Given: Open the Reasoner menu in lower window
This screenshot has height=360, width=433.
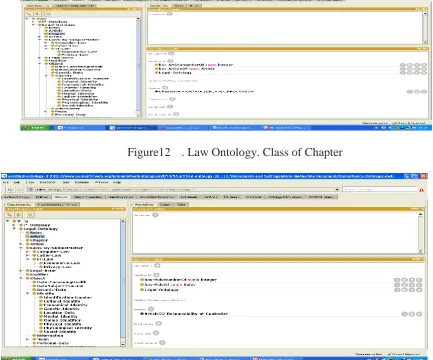Looking at the screenshot, I should tap(47, 183).
